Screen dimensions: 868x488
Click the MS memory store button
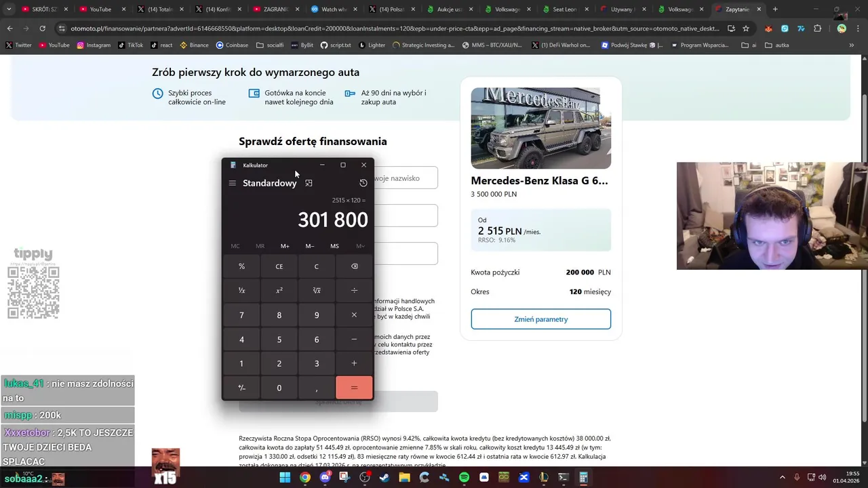(334, 246)
